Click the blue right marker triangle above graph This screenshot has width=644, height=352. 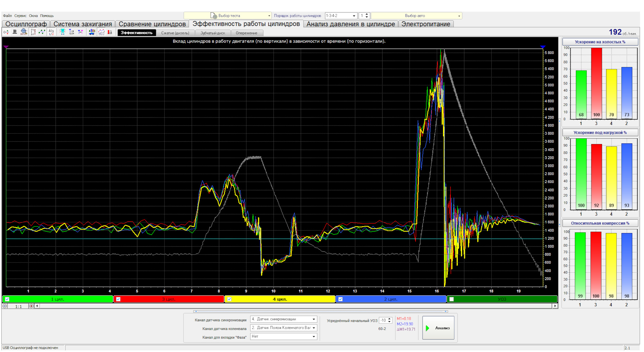543,47
